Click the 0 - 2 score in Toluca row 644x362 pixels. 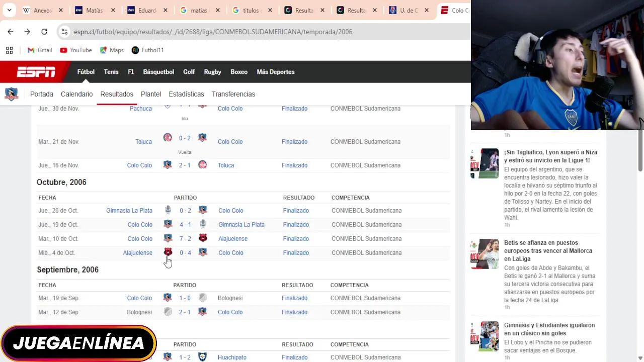(185, 138)
